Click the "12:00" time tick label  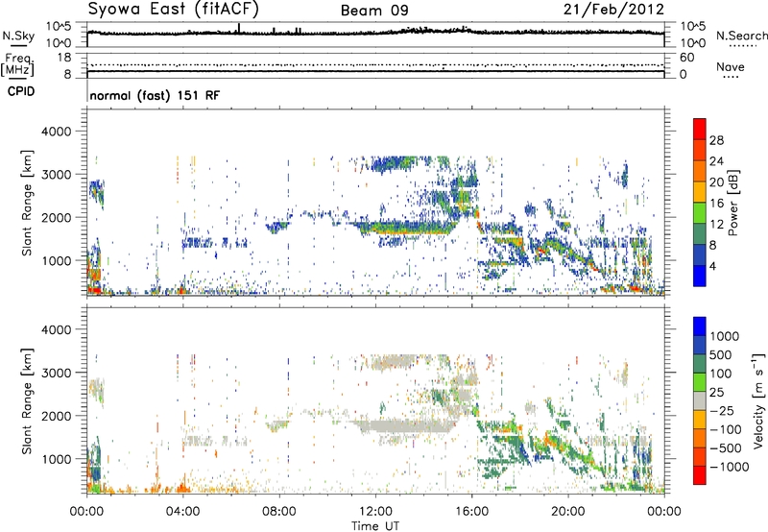375,512
